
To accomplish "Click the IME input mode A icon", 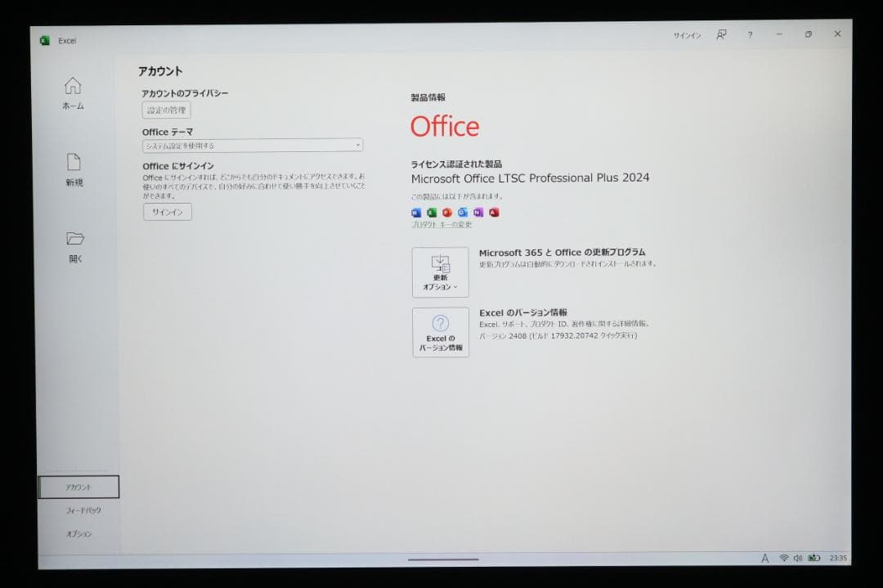I will [764, 558].
